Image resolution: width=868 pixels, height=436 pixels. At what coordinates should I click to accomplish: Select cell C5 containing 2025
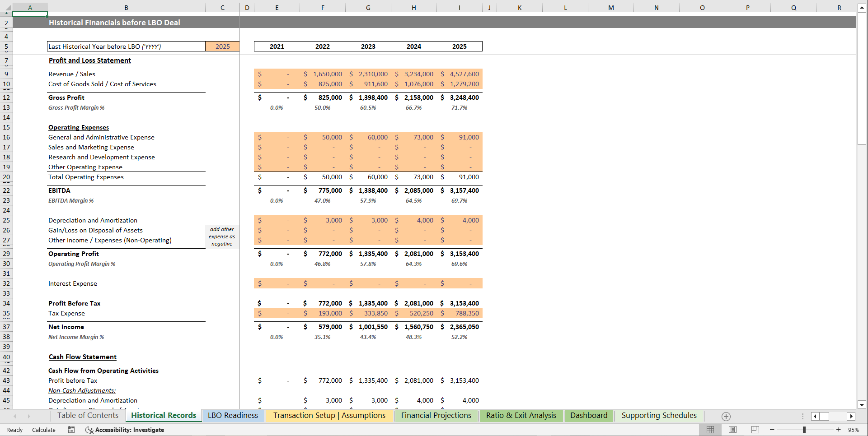pyautogui.click(x=222, y=46)
